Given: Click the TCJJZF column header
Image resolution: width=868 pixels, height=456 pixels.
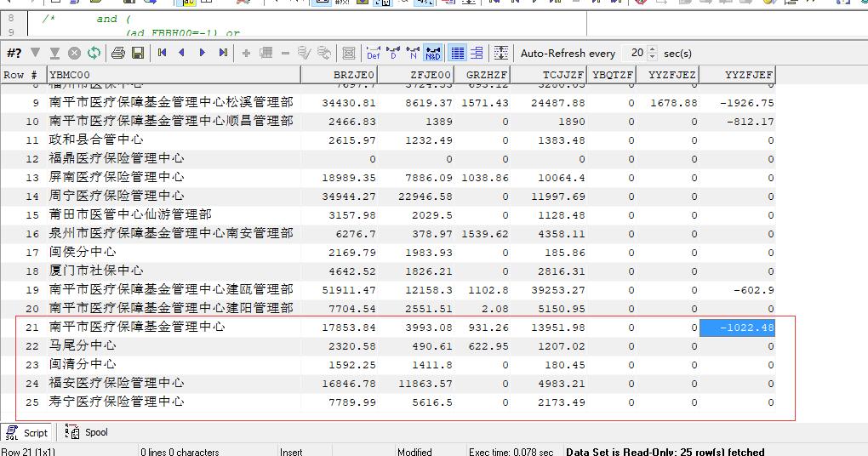Looking at the screenshot, I should point(548,75).
